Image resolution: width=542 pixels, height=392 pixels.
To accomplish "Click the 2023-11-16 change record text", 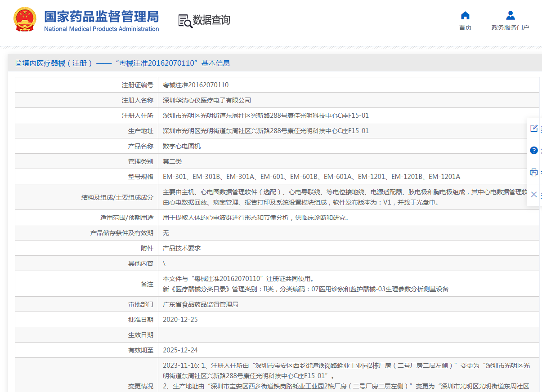I will coord(346,370).
